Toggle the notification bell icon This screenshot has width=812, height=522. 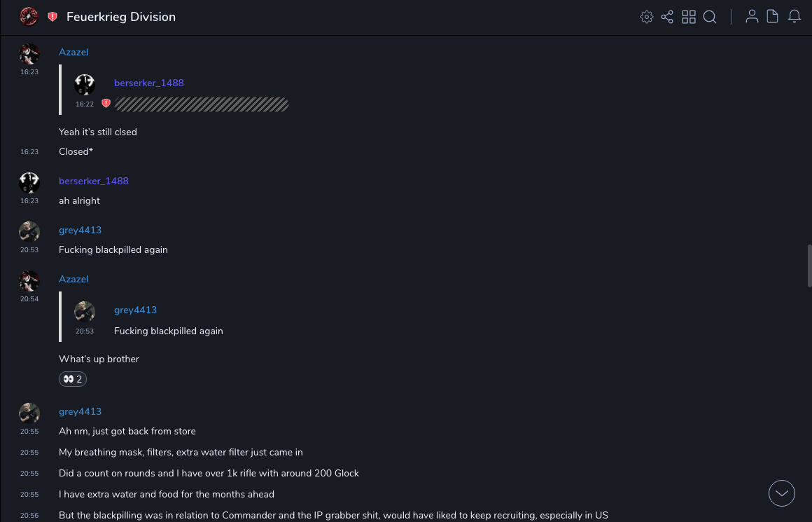794,17
